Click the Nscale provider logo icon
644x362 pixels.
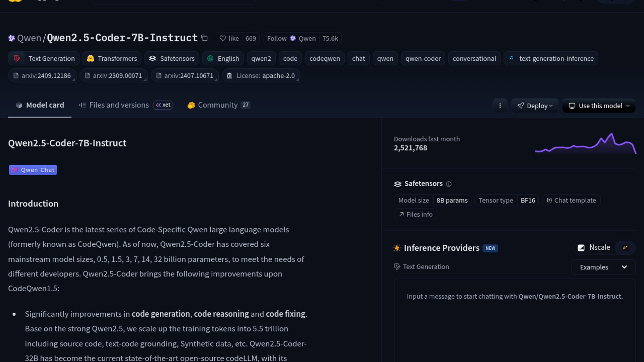coord(581,248)
